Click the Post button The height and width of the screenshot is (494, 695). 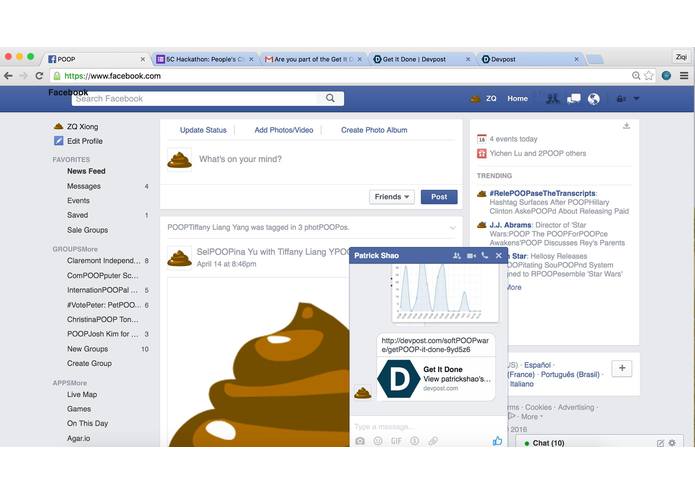coord(439,197)
